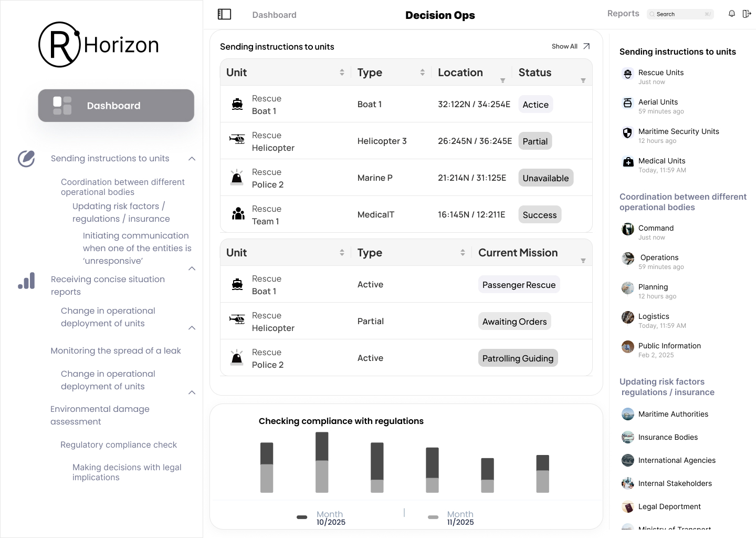Click the Rescue Units helmet icon
Screen dimensions: 756x538
pos(627,74)
